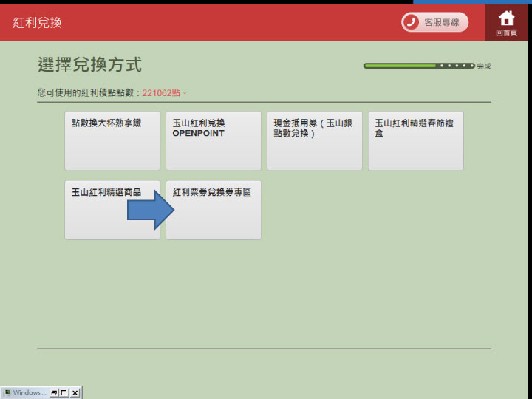This screenshot has height=399, width=532.
Task: Select 玉山紅利精選春節禮盒 tile
Action: click(415, 141)
